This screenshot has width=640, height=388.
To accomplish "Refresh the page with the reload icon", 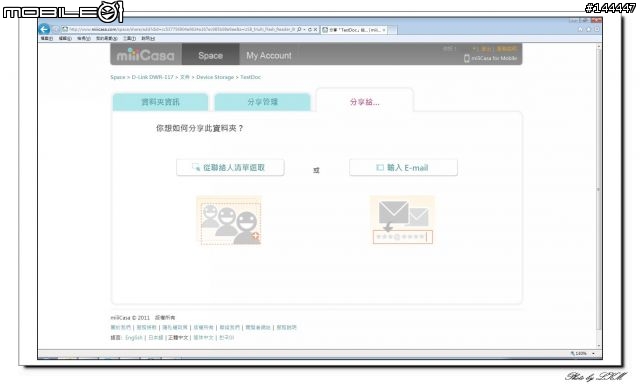I will 310,30.
